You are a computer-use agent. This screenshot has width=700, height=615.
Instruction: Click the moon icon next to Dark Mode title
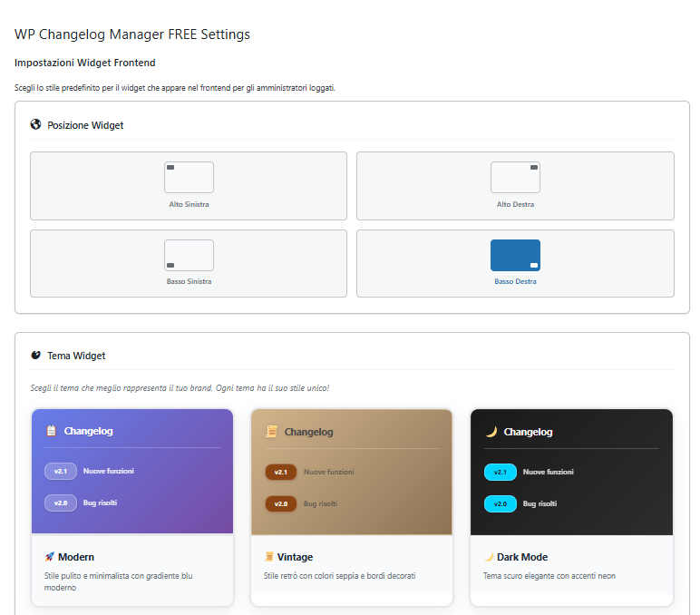pyautogui.click(x=489, y=556)
